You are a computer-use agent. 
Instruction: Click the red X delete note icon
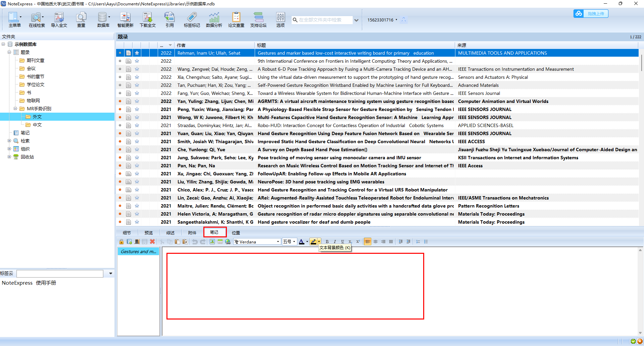(x=152, y=242)
